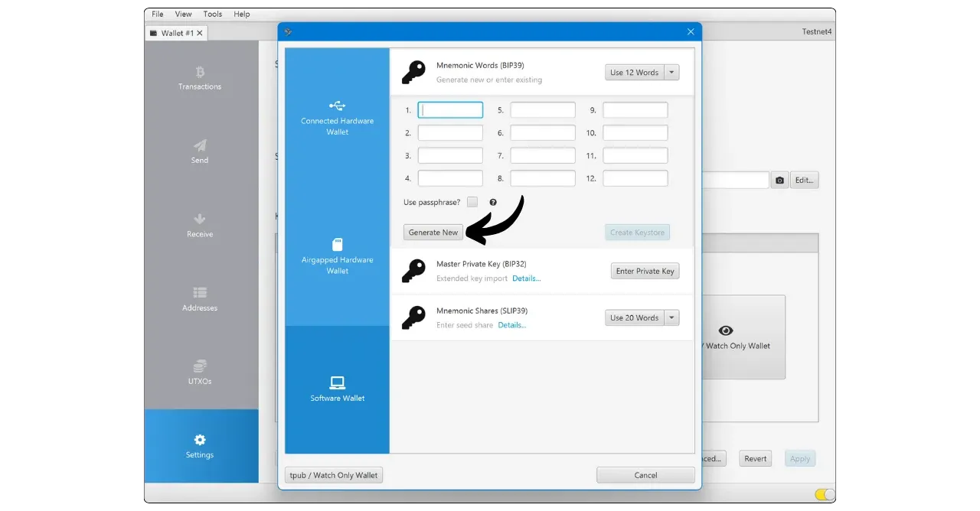Viewport: 980px width, 511px height.
Task: Open the Tools menu
Action: coord(213,14)
